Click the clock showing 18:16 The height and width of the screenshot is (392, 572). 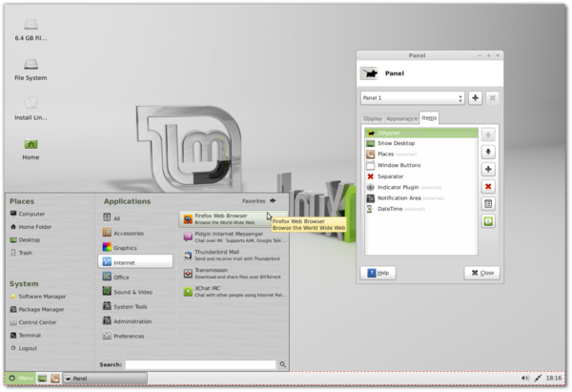(x=553, y=378)
